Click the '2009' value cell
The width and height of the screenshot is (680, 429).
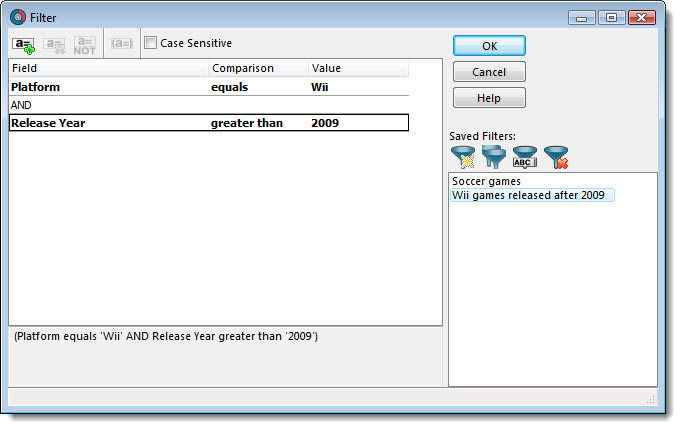pos(359,123)
